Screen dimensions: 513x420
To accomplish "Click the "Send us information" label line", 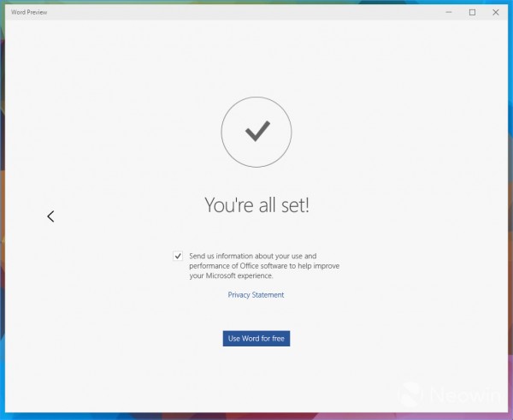I will click(x=252, y=256).
